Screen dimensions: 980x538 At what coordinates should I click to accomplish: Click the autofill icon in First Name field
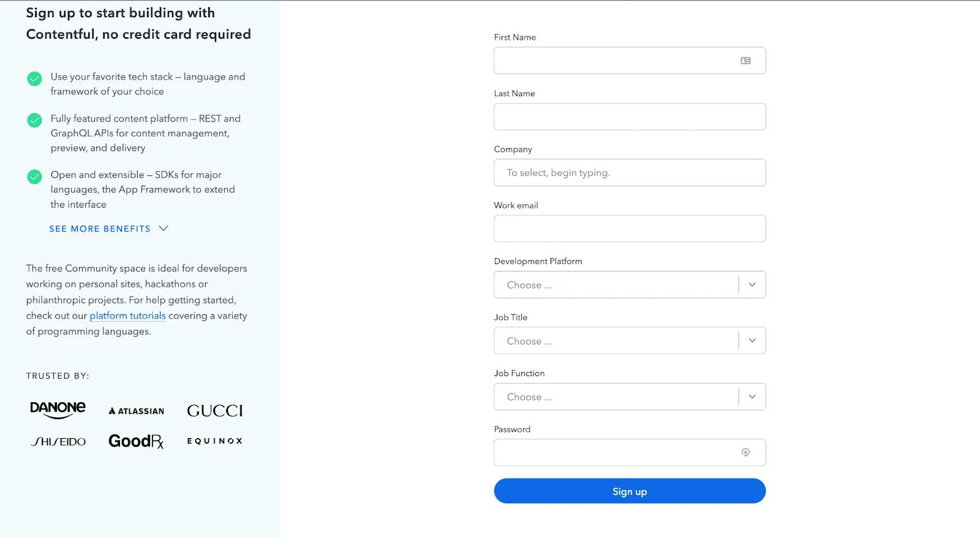[x=745, y=61]
